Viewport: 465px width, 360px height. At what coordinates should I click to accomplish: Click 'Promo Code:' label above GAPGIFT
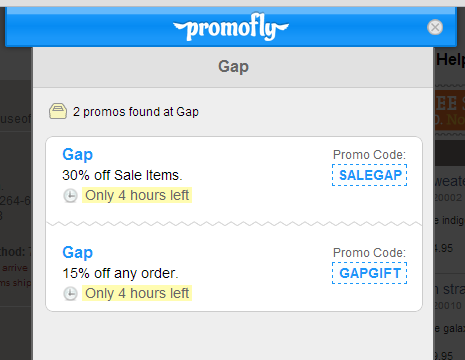click(x=369, y=253)
